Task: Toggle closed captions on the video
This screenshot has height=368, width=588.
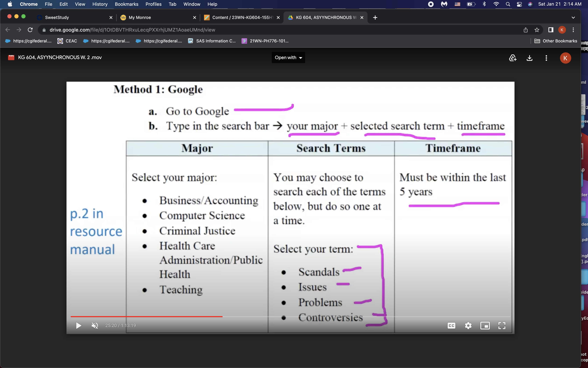Action: [x=451, y=325]
